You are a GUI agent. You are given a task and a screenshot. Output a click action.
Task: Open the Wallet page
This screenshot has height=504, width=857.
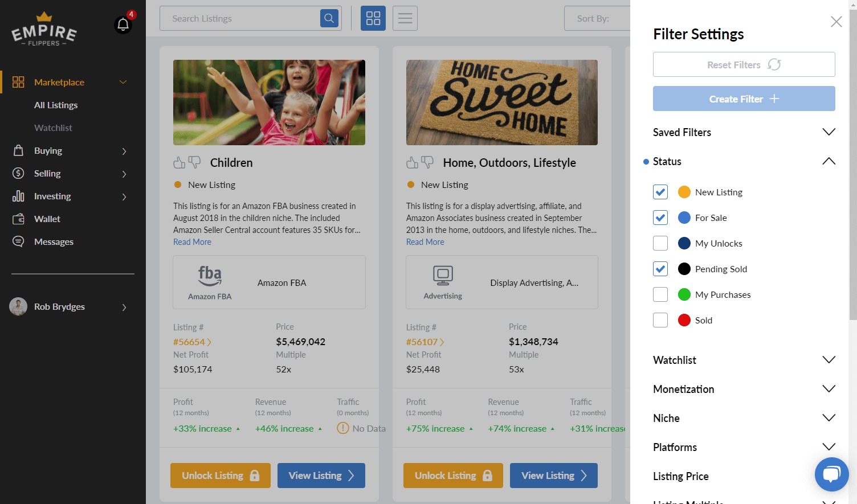pos(47,219)
